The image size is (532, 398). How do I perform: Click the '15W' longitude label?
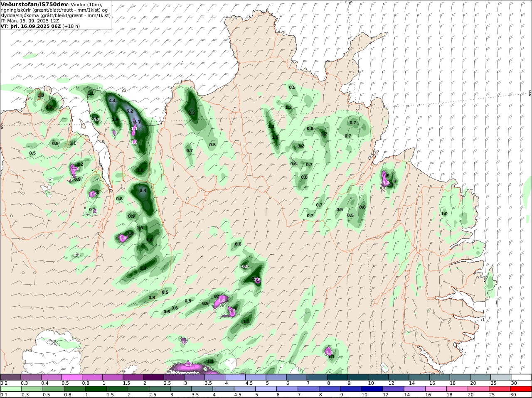click(348, 2)
